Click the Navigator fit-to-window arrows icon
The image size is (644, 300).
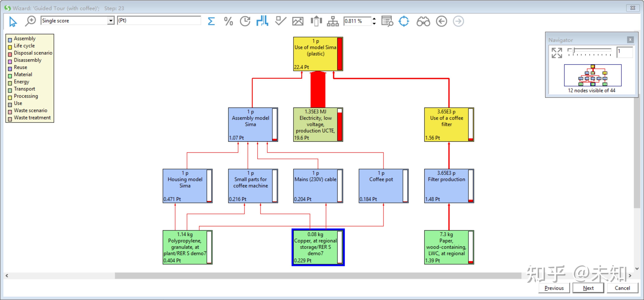click(x=557, y=53)
